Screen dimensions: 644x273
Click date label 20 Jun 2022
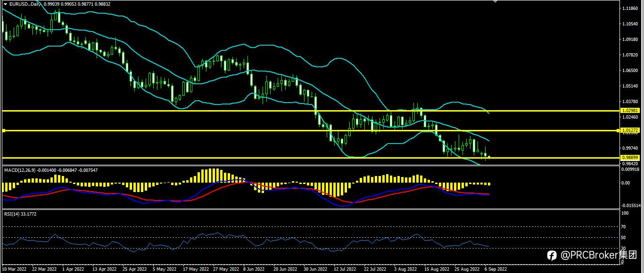tap(285, 269)
